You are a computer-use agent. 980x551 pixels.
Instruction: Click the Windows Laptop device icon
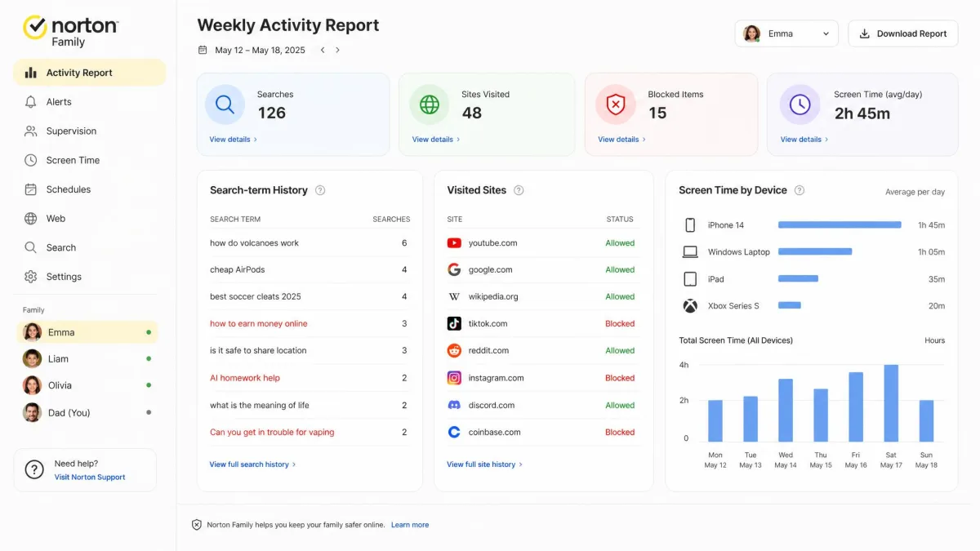tap(690, 252)
